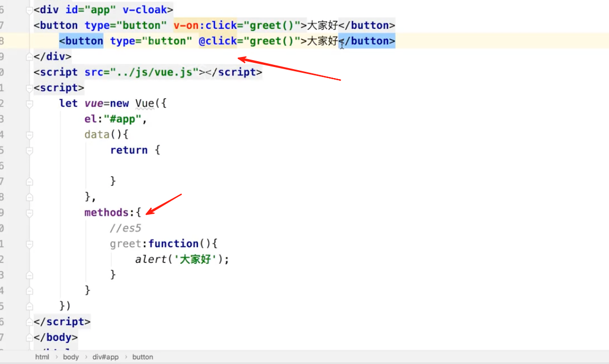Viewport: 609px width, 364px height.
Task: Click '大家好' label in the @click button line
Action: point(322,41)
